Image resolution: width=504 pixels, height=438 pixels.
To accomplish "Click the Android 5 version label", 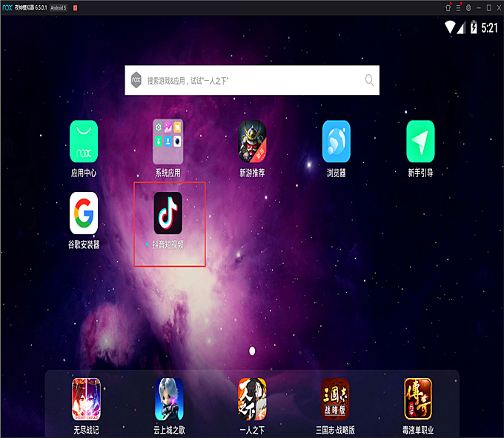I will (59, 7).
